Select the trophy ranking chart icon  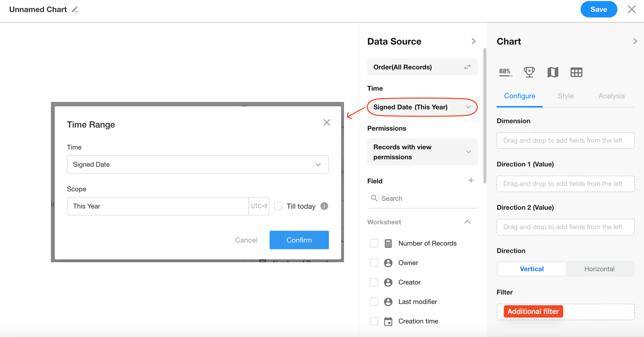coord(529,72)
